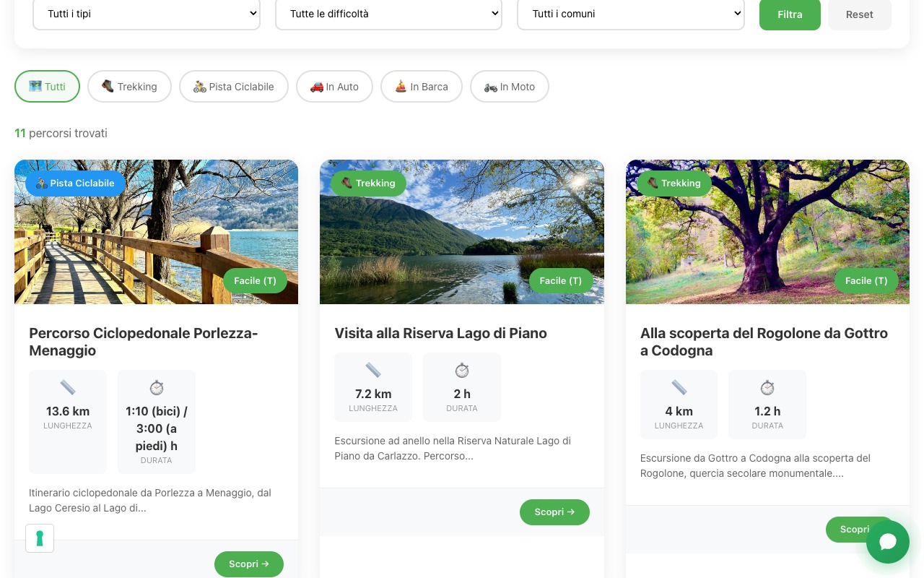This screenshot has height=578, width=924.
Task: Open the "Tutti i tipi" dropdown
Action: click(147, 14)
